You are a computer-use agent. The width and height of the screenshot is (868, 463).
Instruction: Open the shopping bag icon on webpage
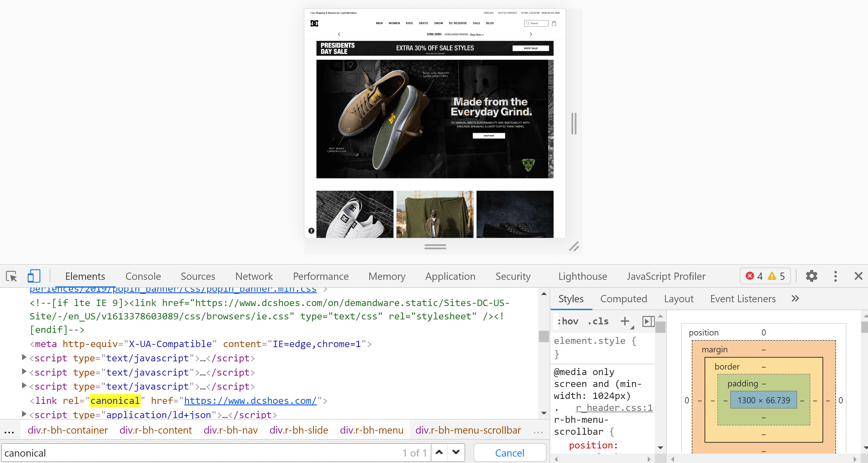[x=554, y=23]
